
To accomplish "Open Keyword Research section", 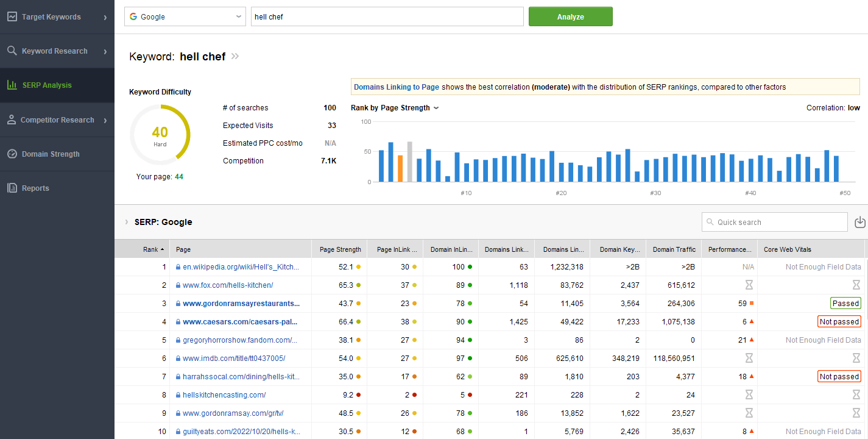I will pyautogui.click(x=57, y=51).
